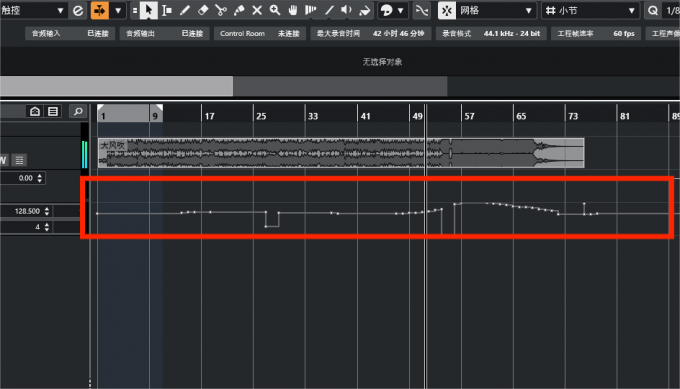Open the Auto-Scroll settings dropdown arrow
Viewport: 680px width, 389px height.
[x=118, y=10]
